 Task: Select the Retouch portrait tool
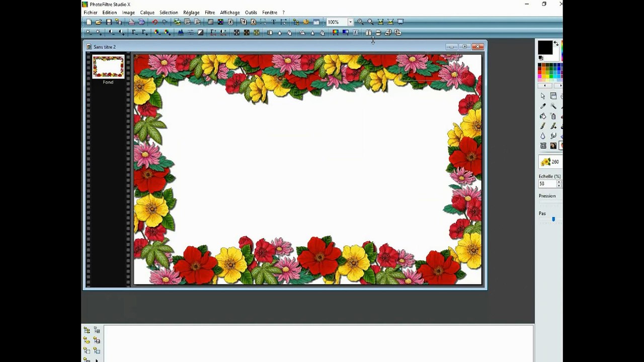553,146
